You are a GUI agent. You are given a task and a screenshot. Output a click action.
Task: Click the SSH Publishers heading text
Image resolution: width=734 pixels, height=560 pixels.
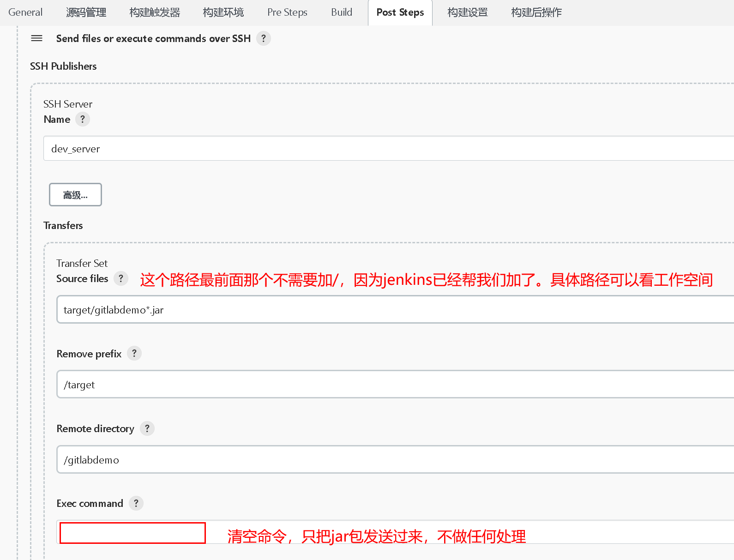click(63, 66)
